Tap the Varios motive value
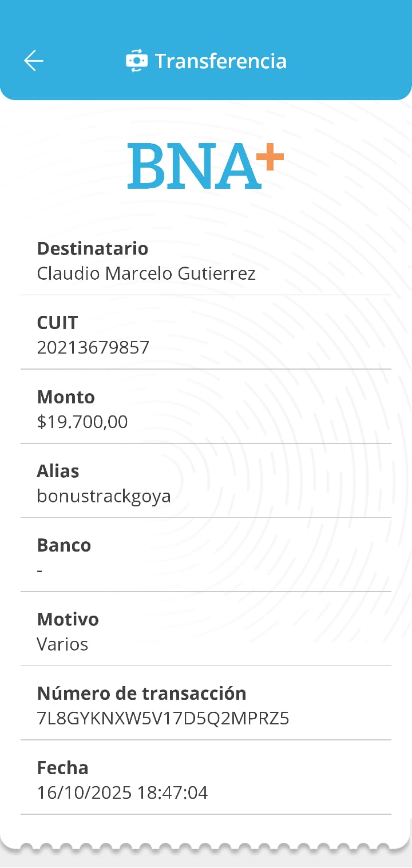 [62, 644]
